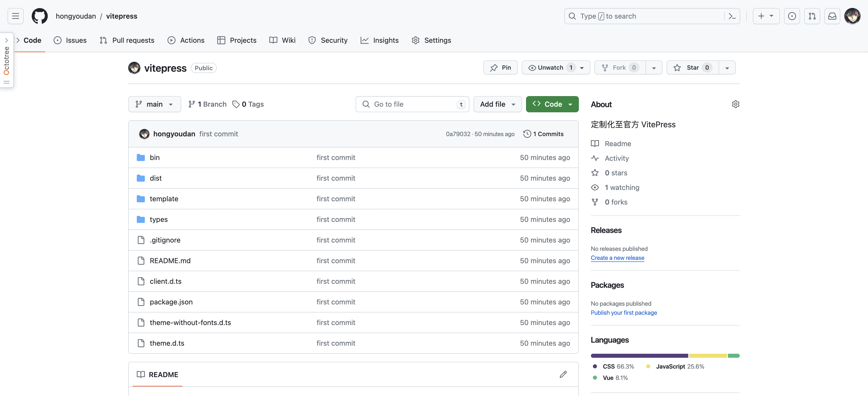Screen dimensions: 868x396
Task: Click the CSS segment of language bar
Action: (x=639, y=356)
